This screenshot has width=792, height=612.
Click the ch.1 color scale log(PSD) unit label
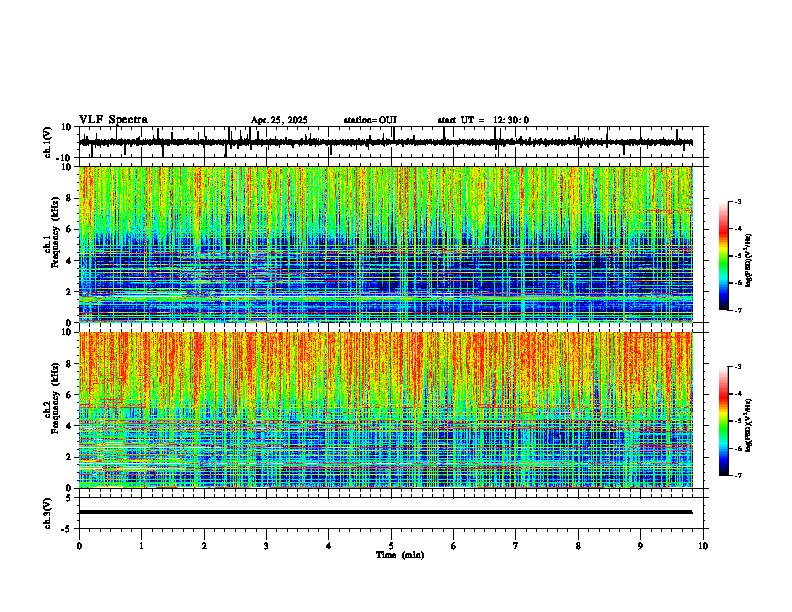[x=749, y=260]
